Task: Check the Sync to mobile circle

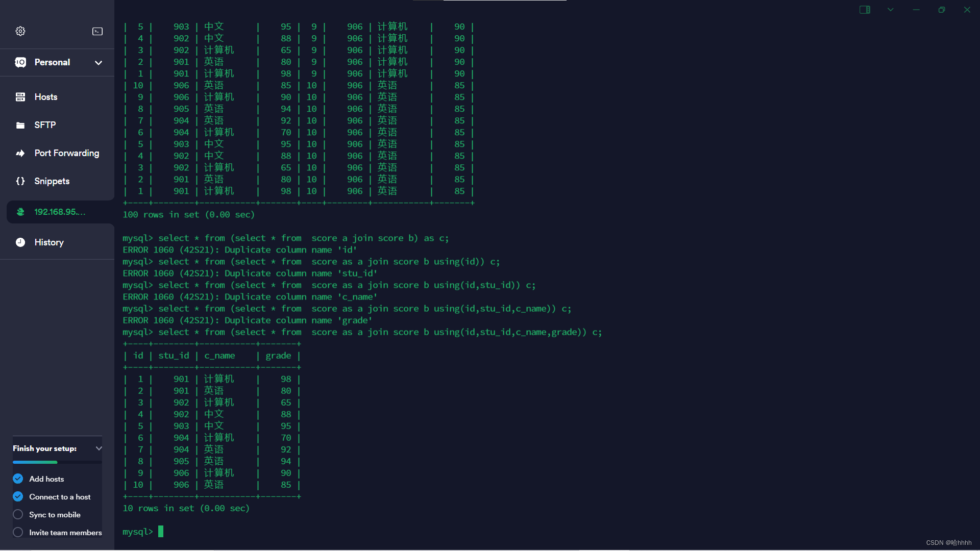Action: [18, 514]
